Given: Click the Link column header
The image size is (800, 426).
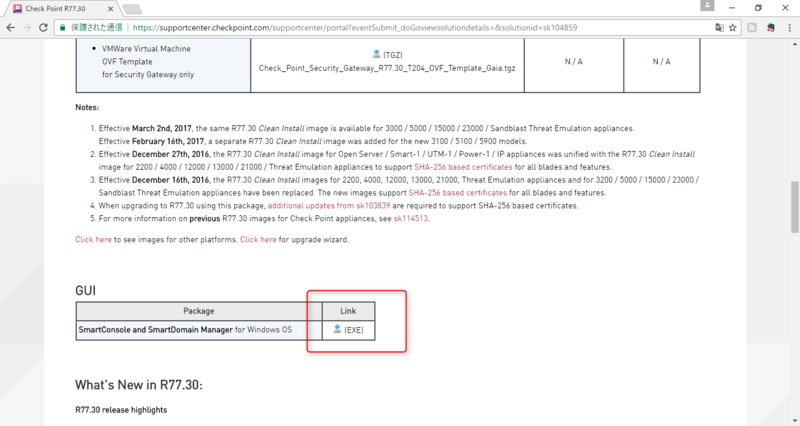Looking at the screenshot, I should (348, 311).
